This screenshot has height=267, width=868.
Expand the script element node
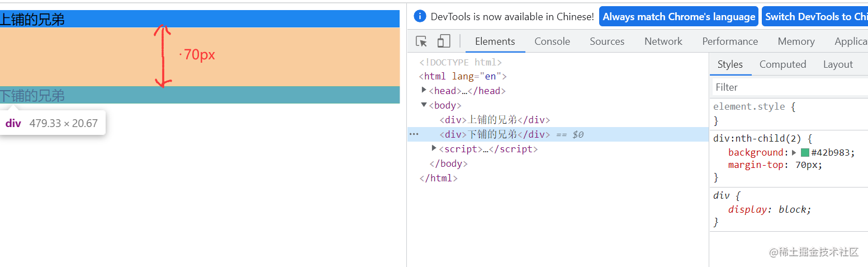pyautogui.click(x=434, y=148)
